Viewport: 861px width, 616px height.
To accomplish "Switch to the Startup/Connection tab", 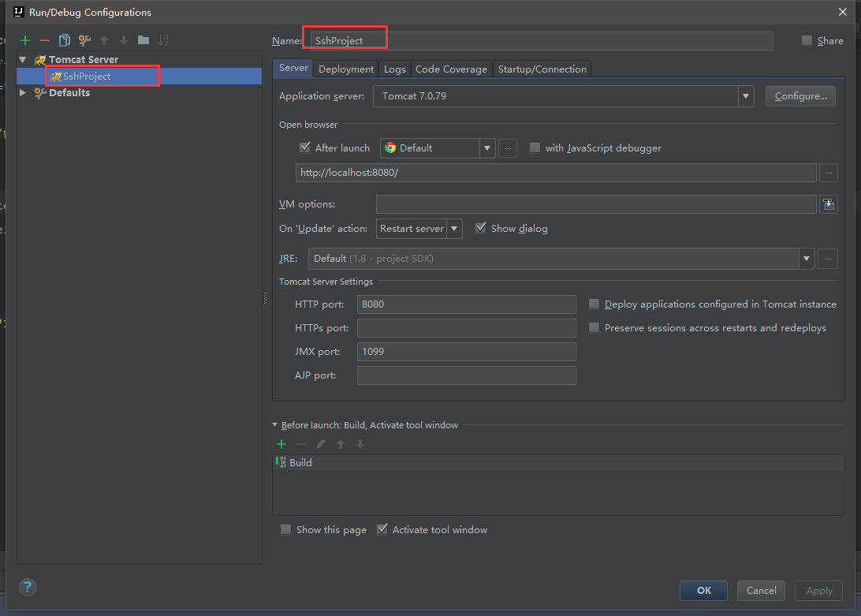I will click(542, 69).
